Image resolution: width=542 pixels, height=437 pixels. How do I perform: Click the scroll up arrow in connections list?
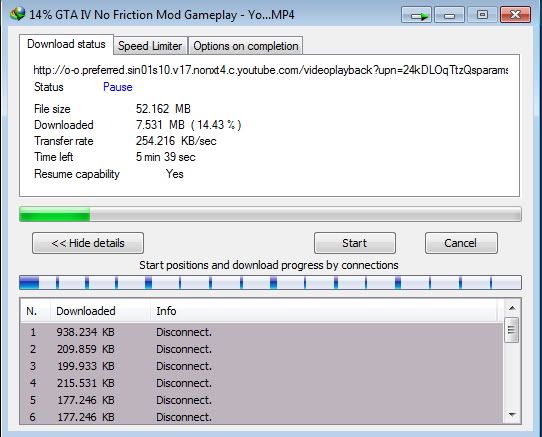coord(512,308)
